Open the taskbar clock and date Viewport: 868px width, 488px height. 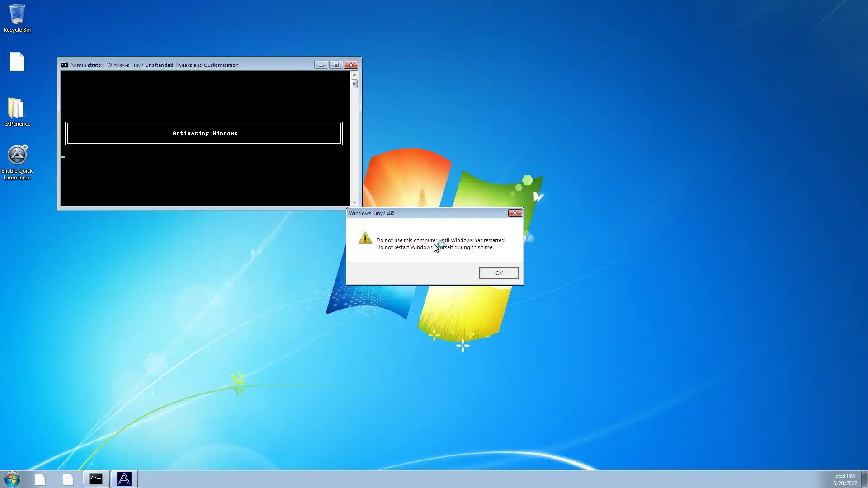pyautogui.click(x=844, y=479)
